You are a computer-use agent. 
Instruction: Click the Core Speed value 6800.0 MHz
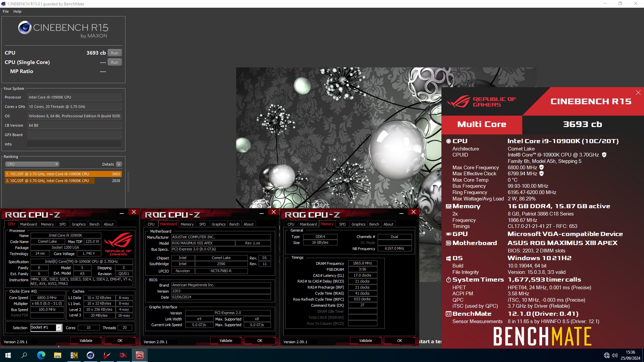(47, 298)
